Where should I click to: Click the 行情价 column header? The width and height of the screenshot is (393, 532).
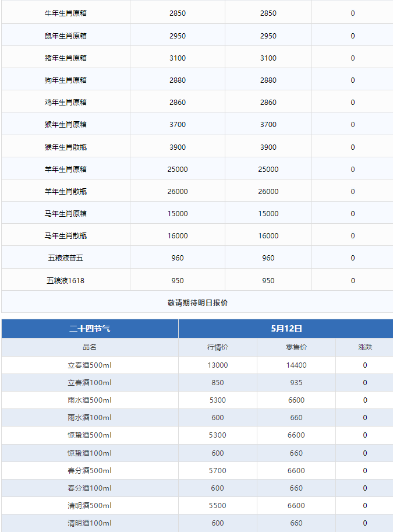(218, 347)
